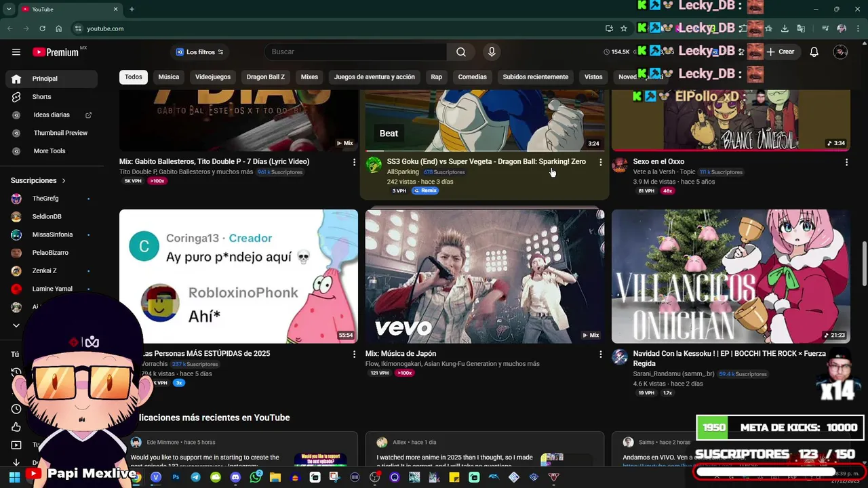
Task: Select the Comedias filter chip
Action: tap(473, 77)
